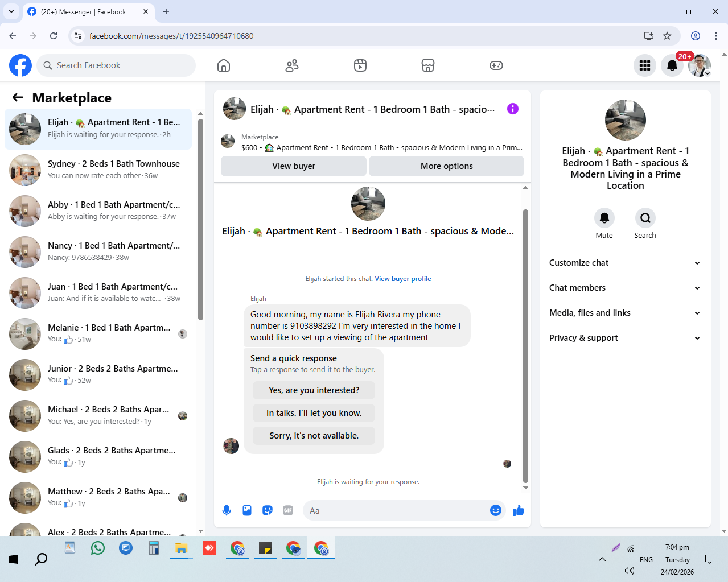Open Melanie's 1 Bed 1 Bath chat
This screenshot has height=582, width=728.
(98, 334)
